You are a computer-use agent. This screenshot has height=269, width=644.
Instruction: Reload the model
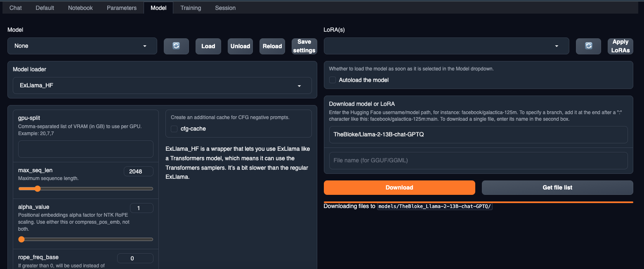click(x=272, y=46)
